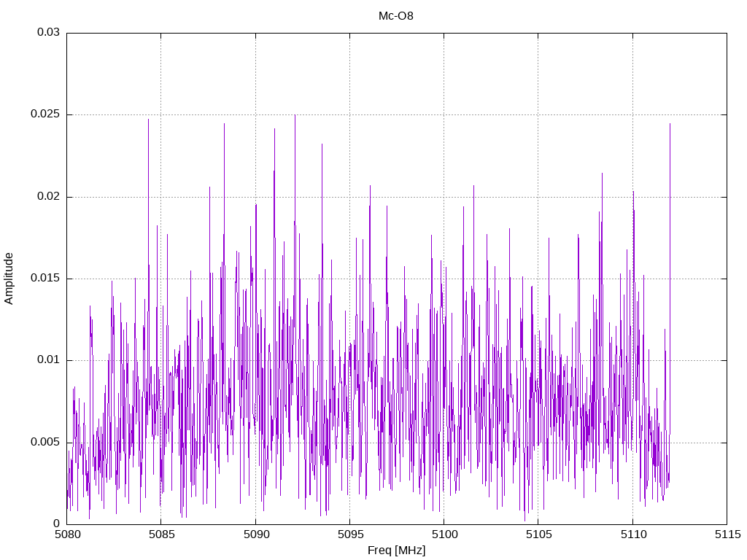The width and height of the screenshot is (747, 560).
Task: Click x-axis tick label 5080
Action: point(67,534)
